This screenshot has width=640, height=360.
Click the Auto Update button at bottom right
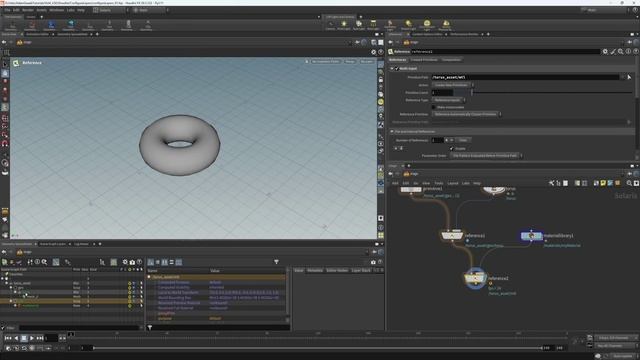coord(623,356)
